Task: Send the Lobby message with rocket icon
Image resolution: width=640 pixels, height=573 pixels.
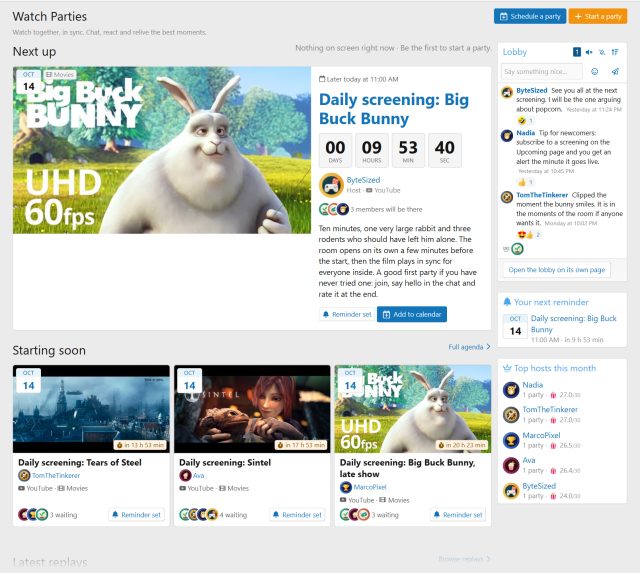Action: [615, 71]
